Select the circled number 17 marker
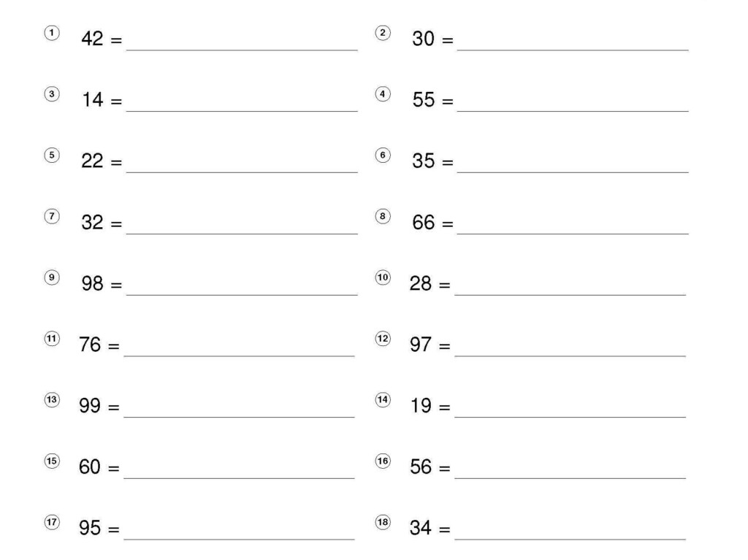The height and width of the screenshot is (560, 748). (52, 522)
